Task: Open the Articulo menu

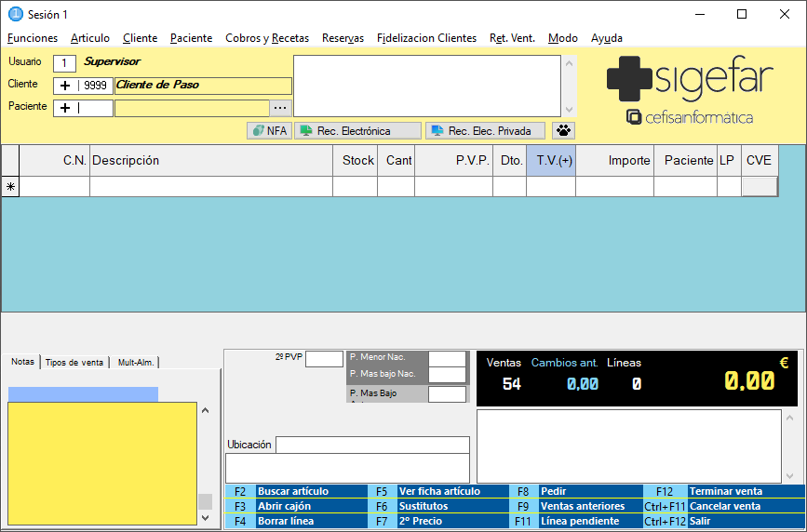Action: [x=90, y=38]
